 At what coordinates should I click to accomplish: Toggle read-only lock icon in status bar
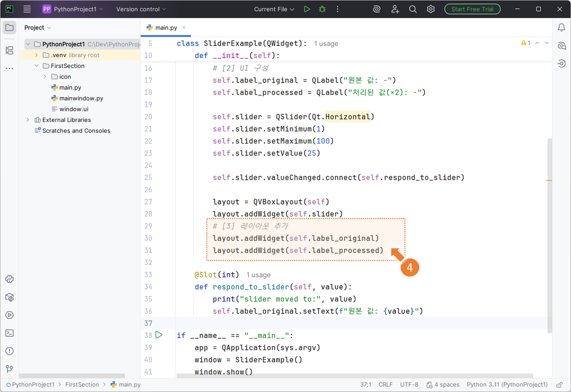tap(559, 385)
